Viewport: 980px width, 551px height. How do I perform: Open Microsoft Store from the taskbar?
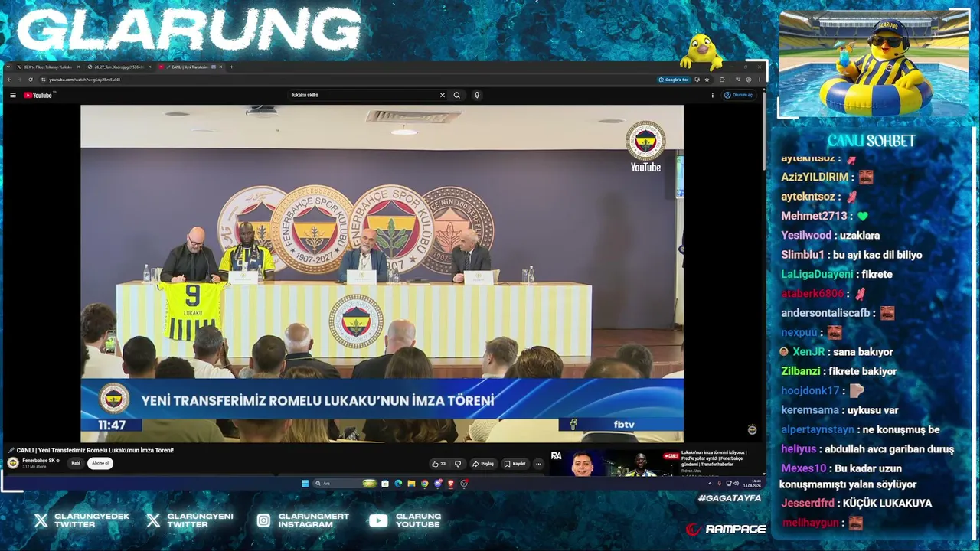click(x=385, y=484)
